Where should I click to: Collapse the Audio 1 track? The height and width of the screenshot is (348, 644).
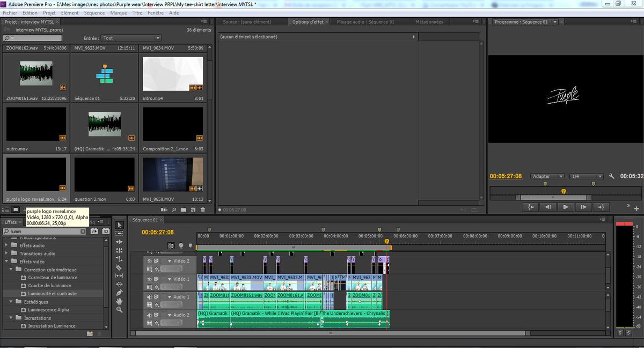(x=170, y=297)
